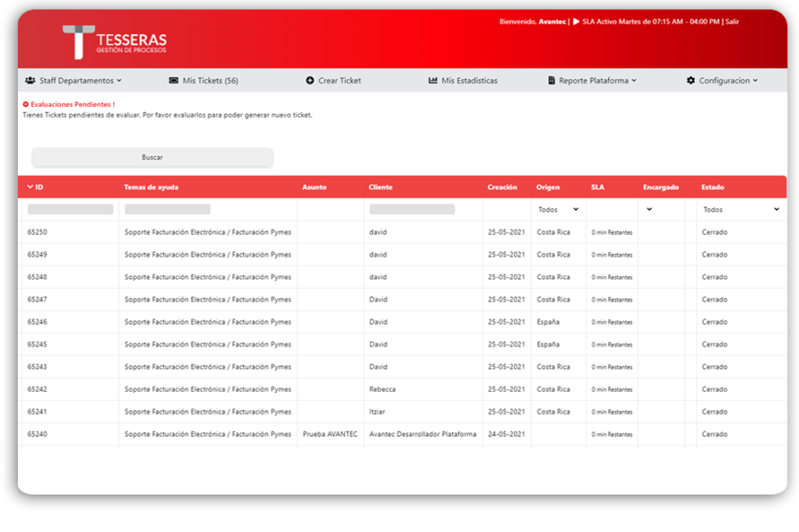Image resolution: width=799 pixels, height=532 pixels.
Task: Click the Cliente filter input field
Action: [412, 210]
